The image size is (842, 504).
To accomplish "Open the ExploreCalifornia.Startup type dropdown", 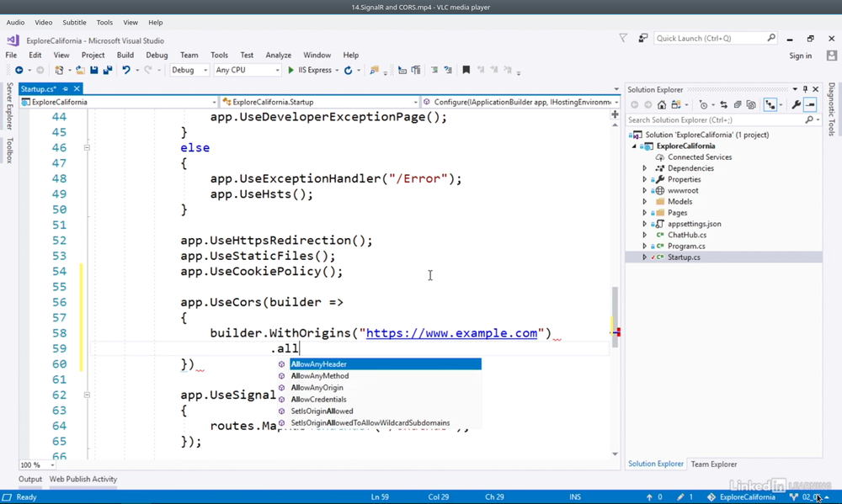I will pyautogui.click(x=320, y=102).
